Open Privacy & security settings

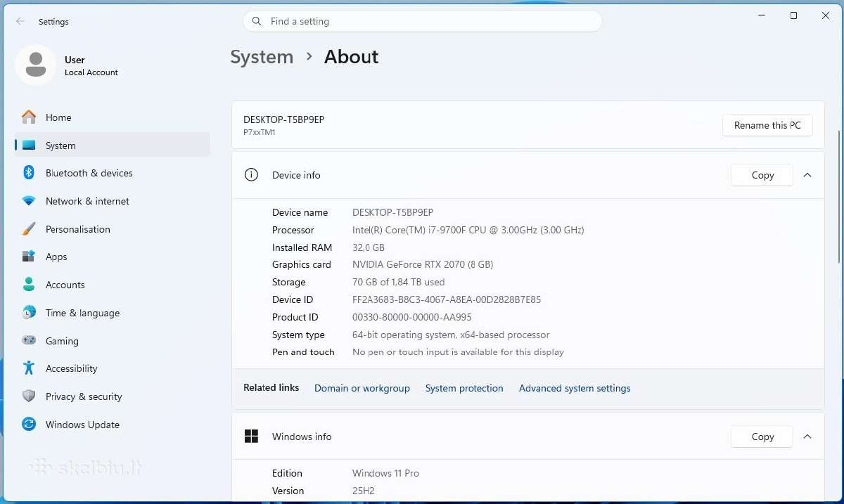pyautogui.click(x=113, y=396)
